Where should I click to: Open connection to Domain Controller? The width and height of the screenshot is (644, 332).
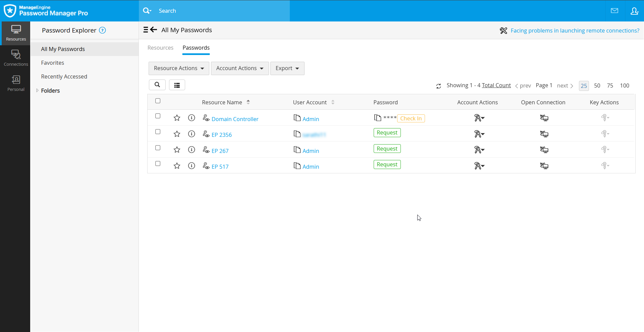pos(544,118)
